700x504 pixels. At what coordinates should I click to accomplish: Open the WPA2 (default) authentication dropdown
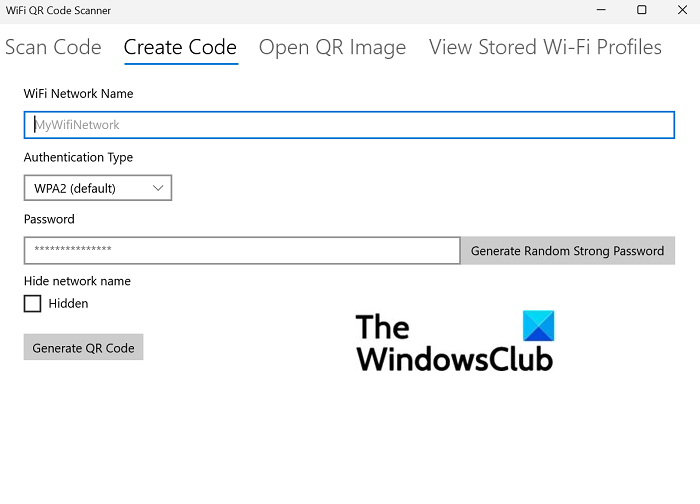97,188
